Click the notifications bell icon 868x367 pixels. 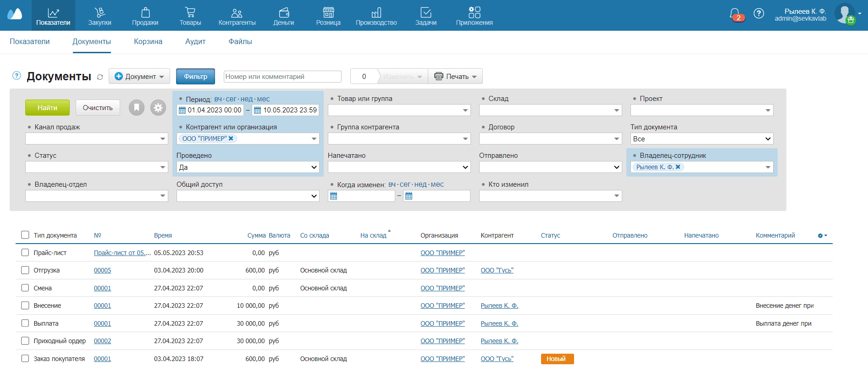click(x=735, y=14)
